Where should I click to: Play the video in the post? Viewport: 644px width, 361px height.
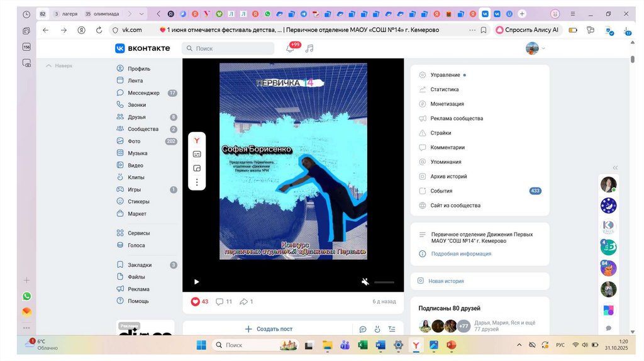pos(196,282)
